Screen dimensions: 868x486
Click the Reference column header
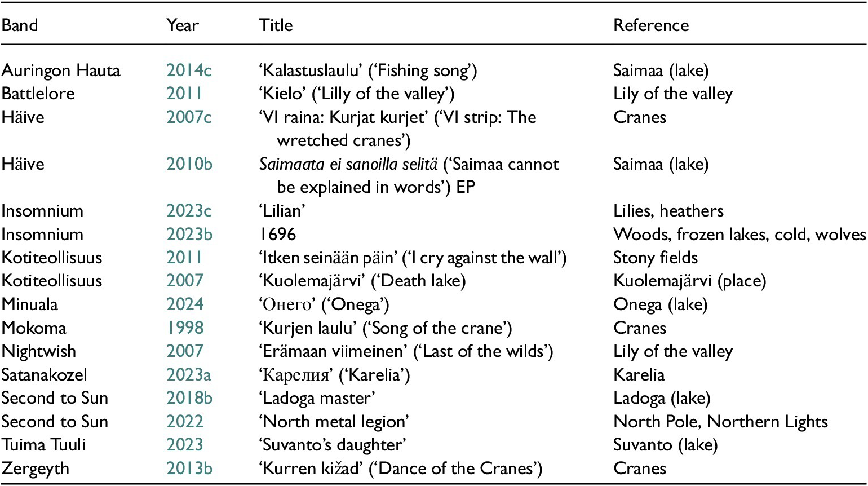pyautogui.click(x=651, y=25)
